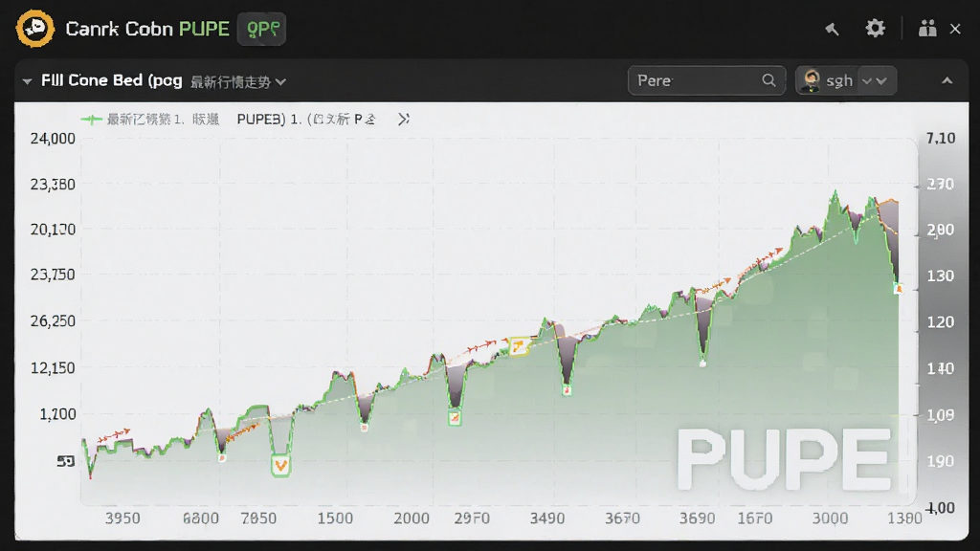Open the 最新行情走势 dropdown
This screenshot has height=551, width=980.
click(238, 82)
